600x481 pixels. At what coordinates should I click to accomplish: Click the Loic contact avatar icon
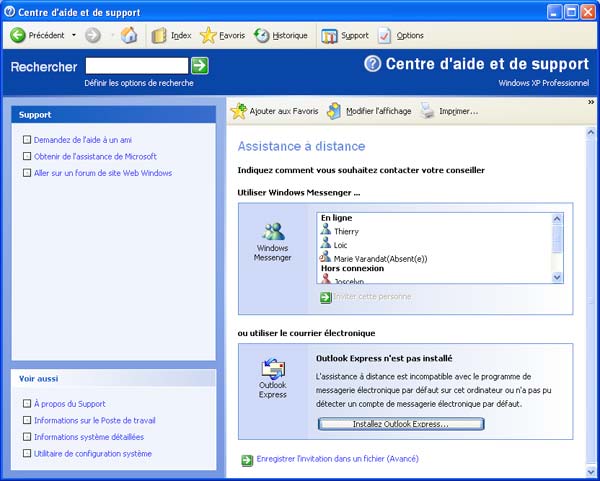point(326,243)
